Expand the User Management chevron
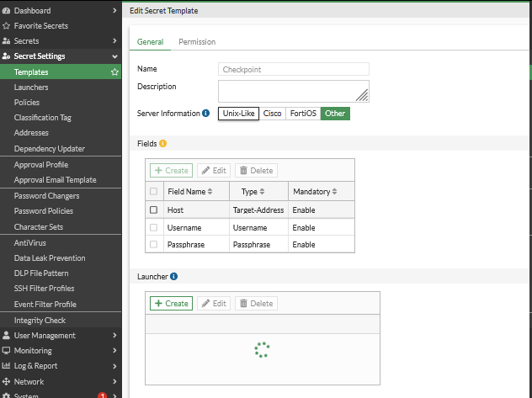532x398 pixels. click(114, 335)
